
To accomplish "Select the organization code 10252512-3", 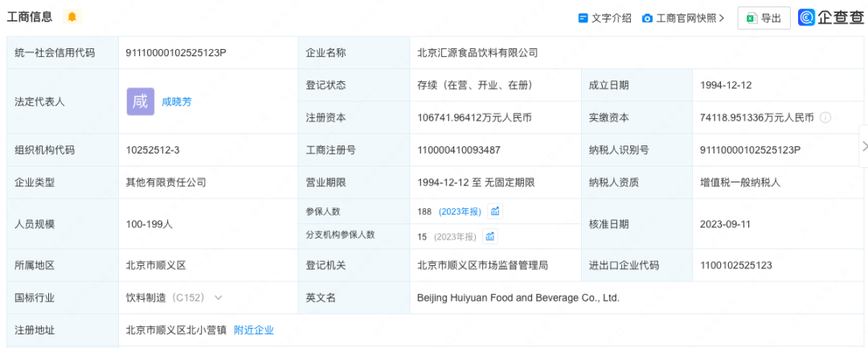I will 153,150.
